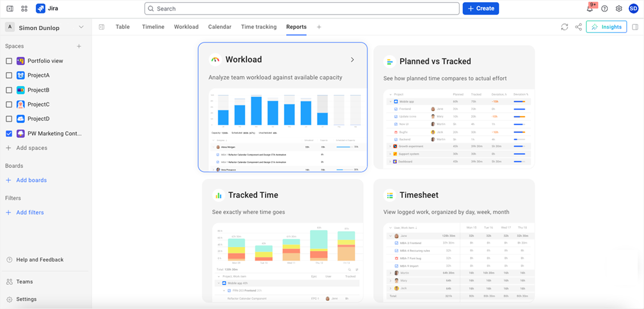Switch to the Time tracking tab
The height and width of the screenshot is (309, 644).
click(x=258, y=27)
